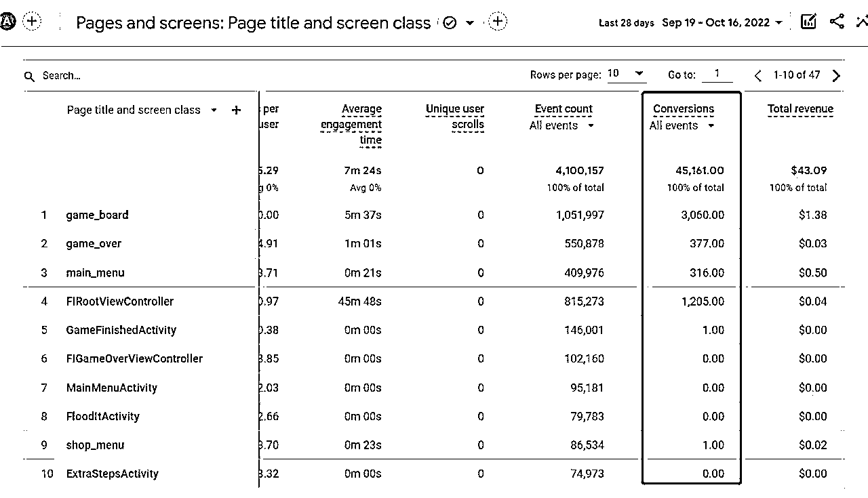Click the insights trend icon at far right

click(862, 22)
